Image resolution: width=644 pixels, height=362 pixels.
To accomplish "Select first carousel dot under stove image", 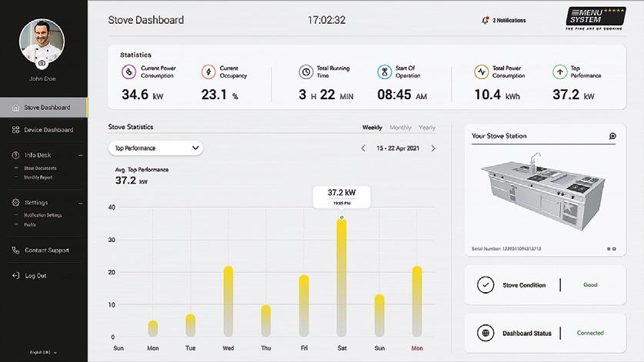I will coord(609,249).
